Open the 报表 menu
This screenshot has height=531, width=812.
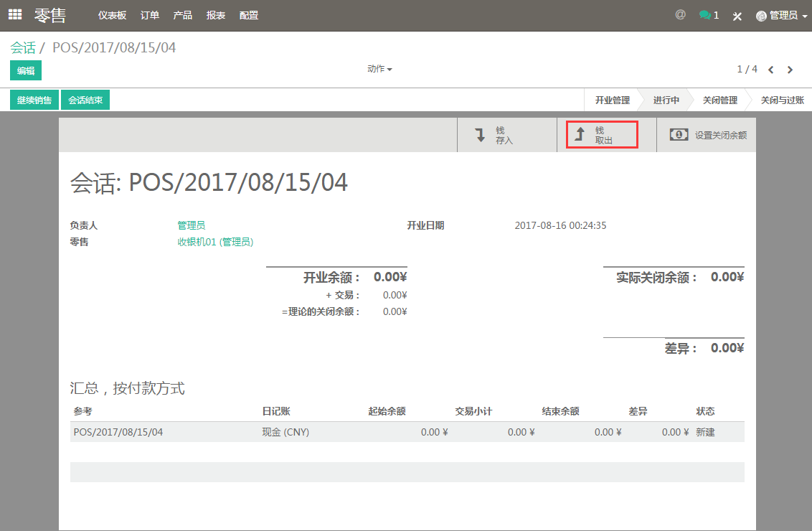click(216, 16)
